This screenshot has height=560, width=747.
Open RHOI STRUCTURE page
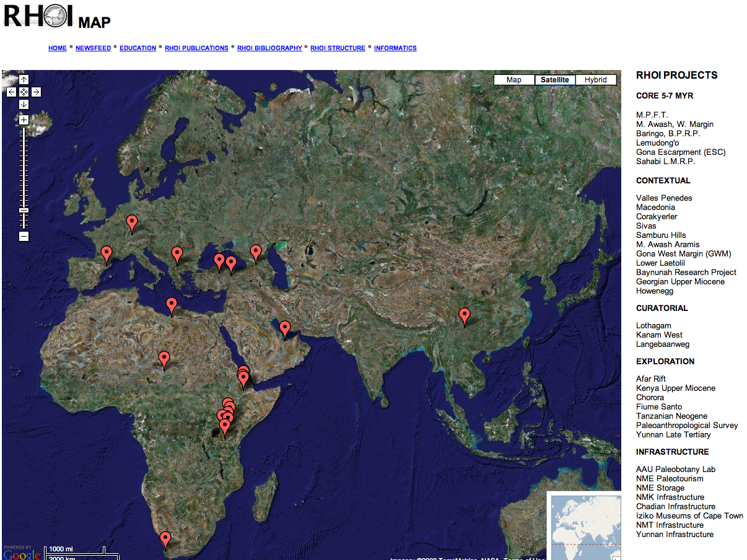point(338,48)
